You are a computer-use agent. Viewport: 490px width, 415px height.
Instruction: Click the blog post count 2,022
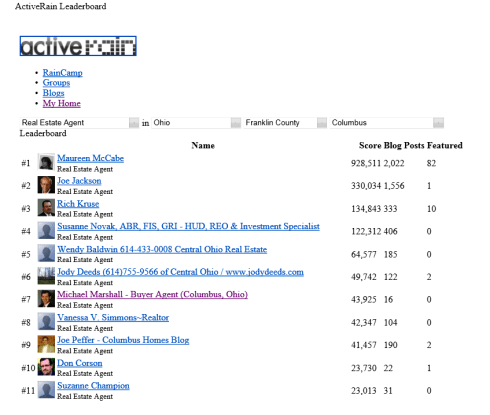coord(394,163)
